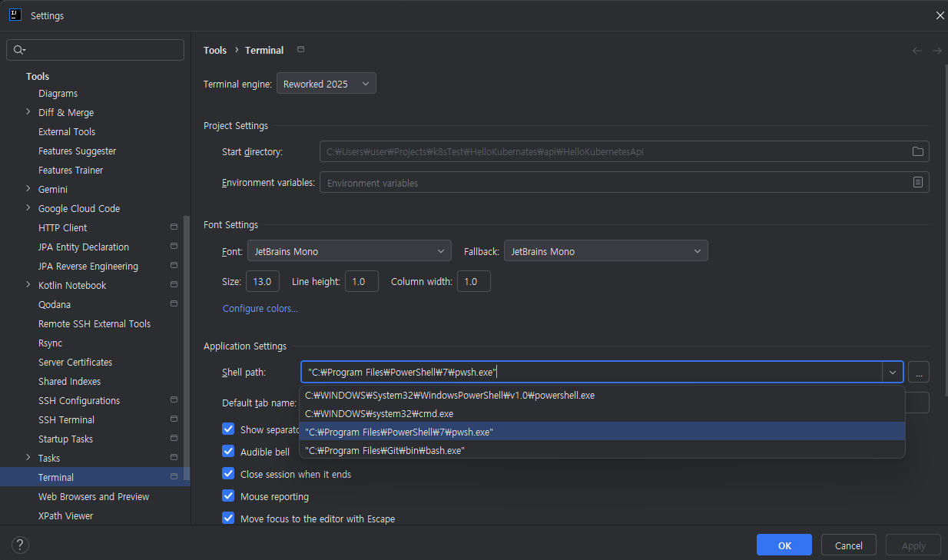Click the settings tree scrollbar
The image size is (948, 560).
pyautogui.click(x=187, y=350)
